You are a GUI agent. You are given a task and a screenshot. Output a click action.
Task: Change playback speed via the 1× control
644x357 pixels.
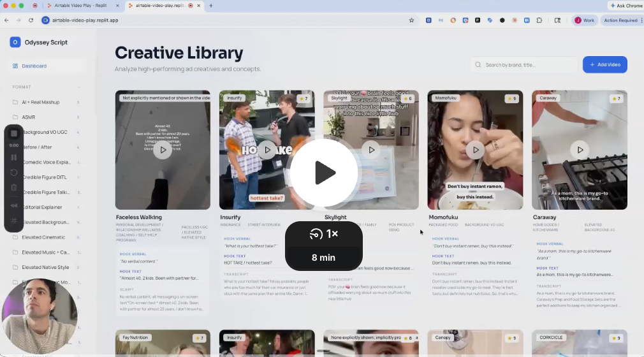click(x=324, y=234)
